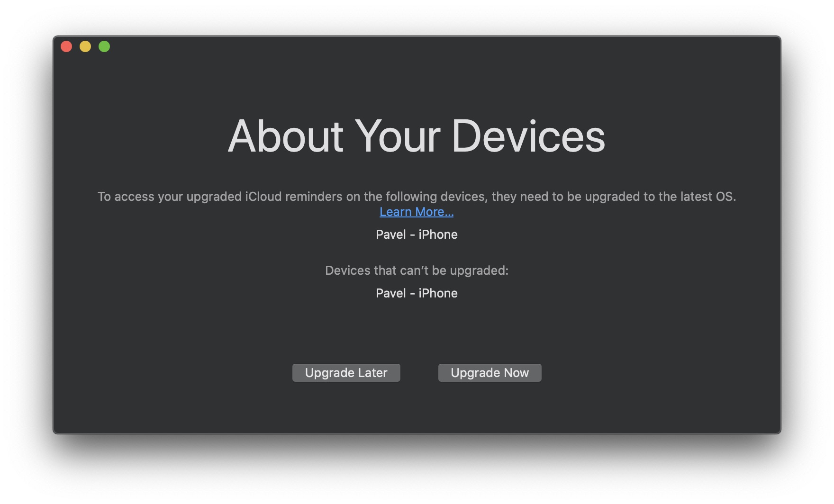Postpone the upgrade with Upgrade Later

tap(346, 373)
